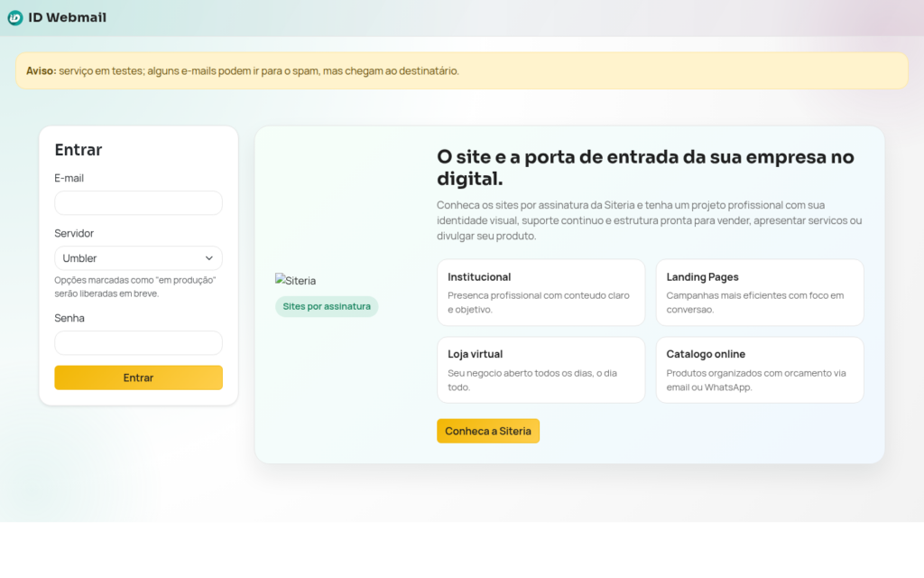
Task: Select the Catalogo online card
Action: (x=760, y=369)
